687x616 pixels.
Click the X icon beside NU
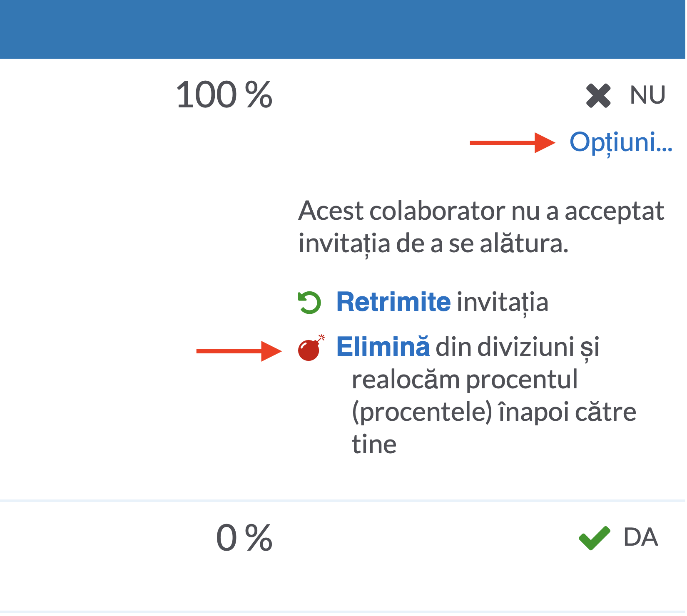pos(598,96)
